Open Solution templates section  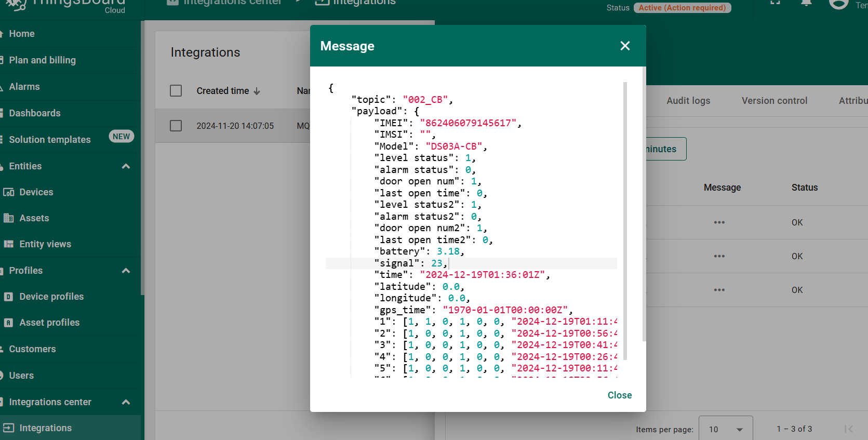50,140
